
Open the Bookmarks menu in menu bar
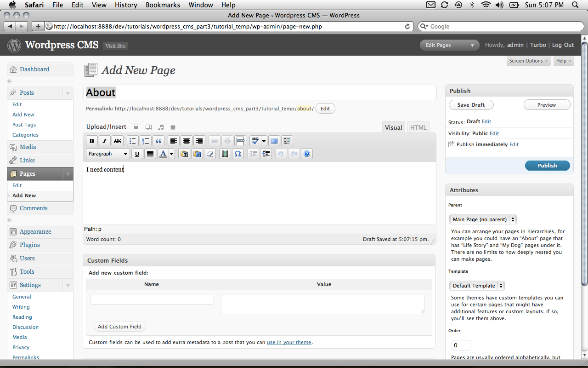coord(162,5)
